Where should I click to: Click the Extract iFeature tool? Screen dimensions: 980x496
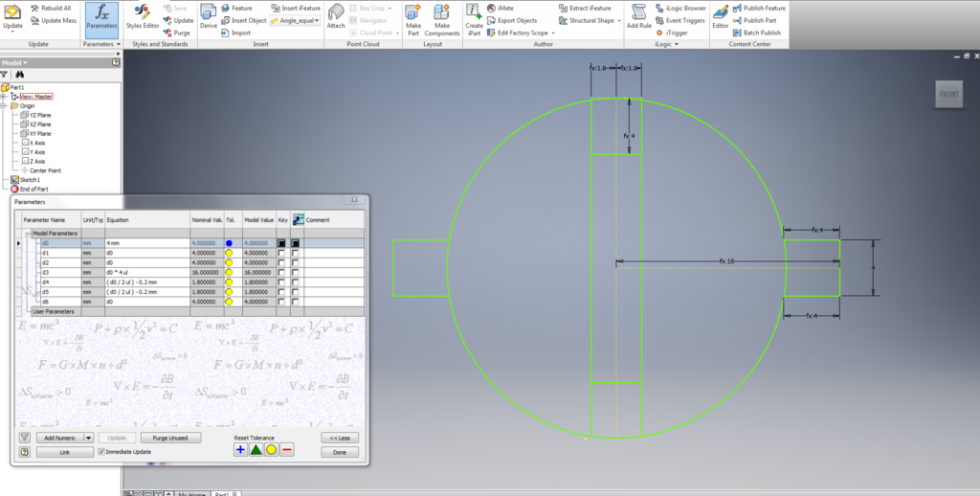click(x=585, y=8)
